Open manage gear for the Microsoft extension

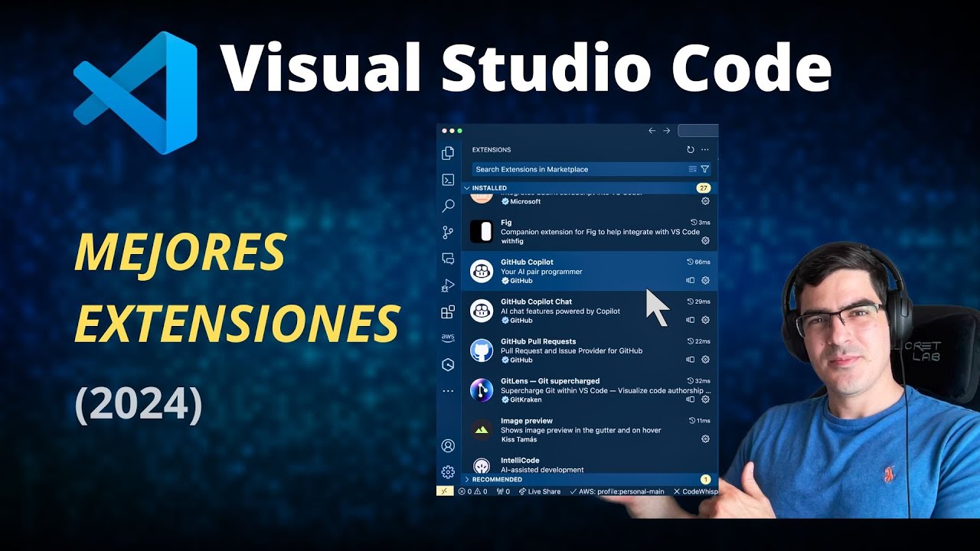[x=705, y=201]
